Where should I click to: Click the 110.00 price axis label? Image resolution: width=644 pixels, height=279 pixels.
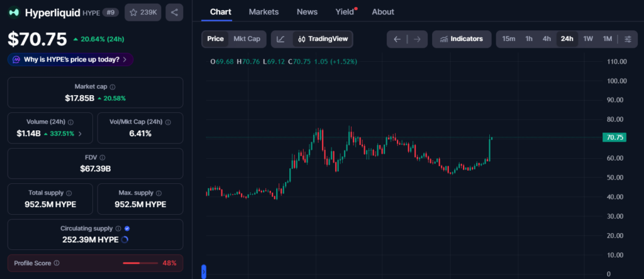click(x=617, y=62)
